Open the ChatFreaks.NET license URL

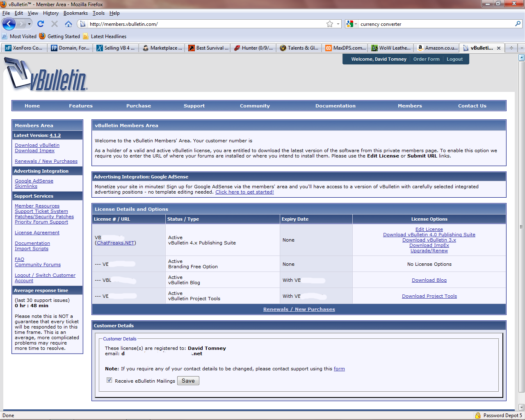click(116, 243)
